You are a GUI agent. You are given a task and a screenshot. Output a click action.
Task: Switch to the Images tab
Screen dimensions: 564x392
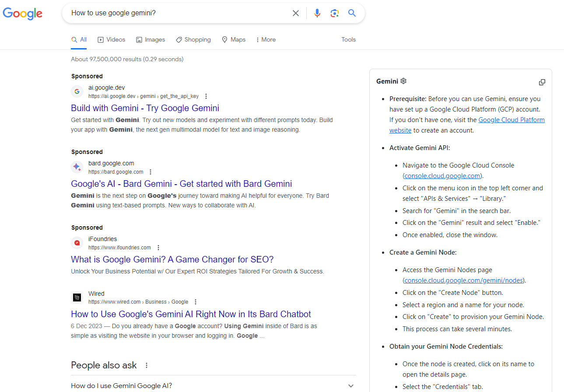151,39
